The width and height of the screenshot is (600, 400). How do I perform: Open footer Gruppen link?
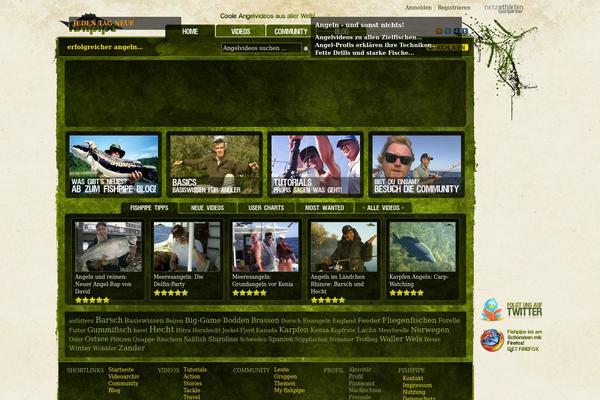click(x=285, y=377)
